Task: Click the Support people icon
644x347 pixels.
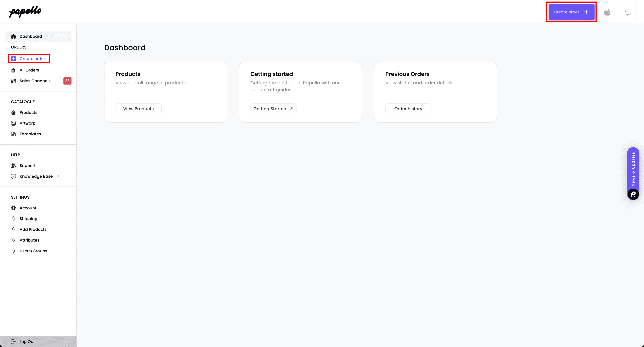Action: point(13,165)
